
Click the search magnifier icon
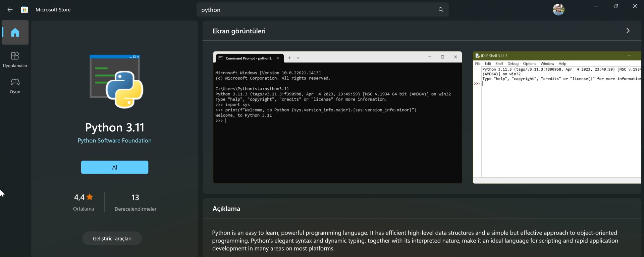[441, 10]
